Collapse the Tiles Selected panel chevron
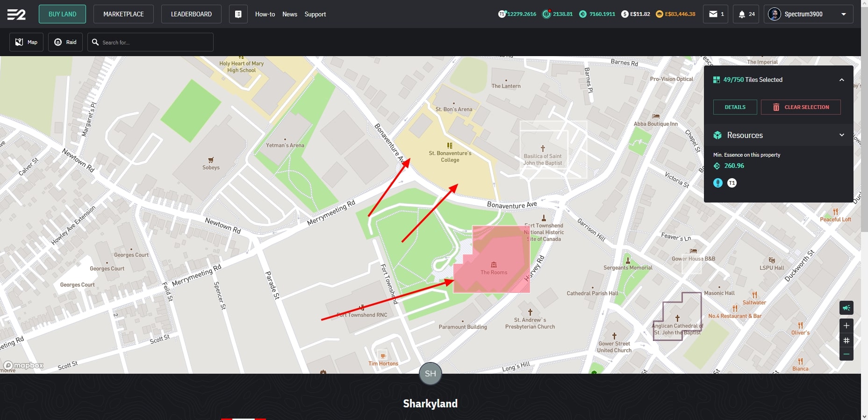Image resolution: width=868 pixels, height=420 pixels. (x=842, y=80)
